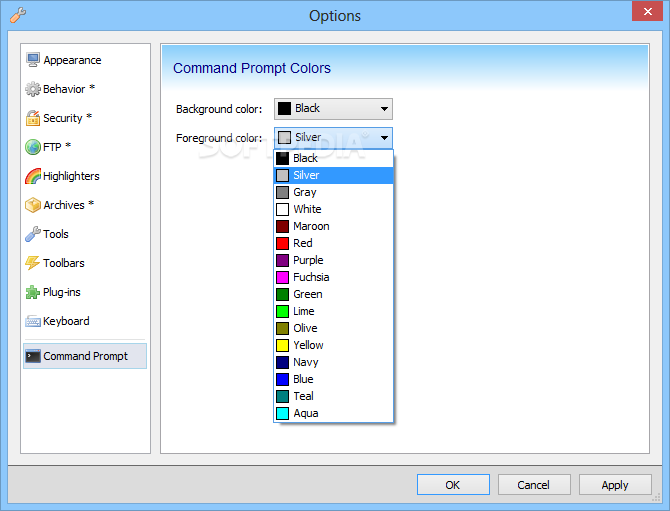Click the Foreground color Silver combo box
The image size is (670, 511).
[x=333, y=138]
